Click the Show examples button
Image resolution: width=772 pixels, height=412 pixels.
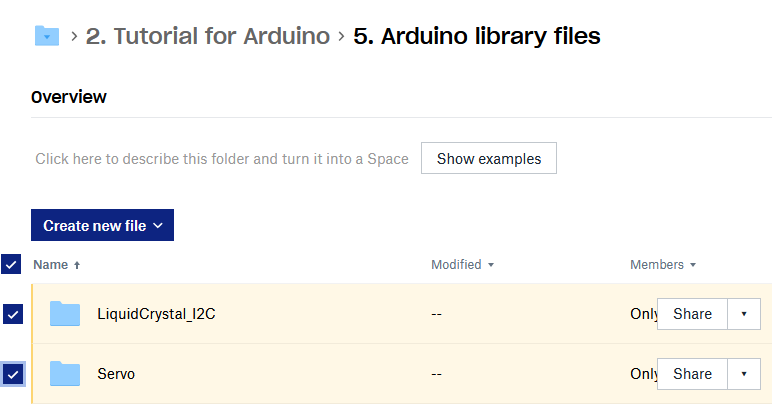[489, 158]
